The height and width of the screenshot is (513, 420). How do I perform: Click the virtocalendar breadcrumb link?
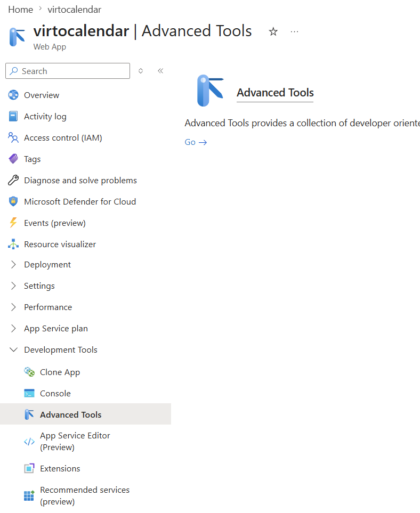tap(74, 10)
